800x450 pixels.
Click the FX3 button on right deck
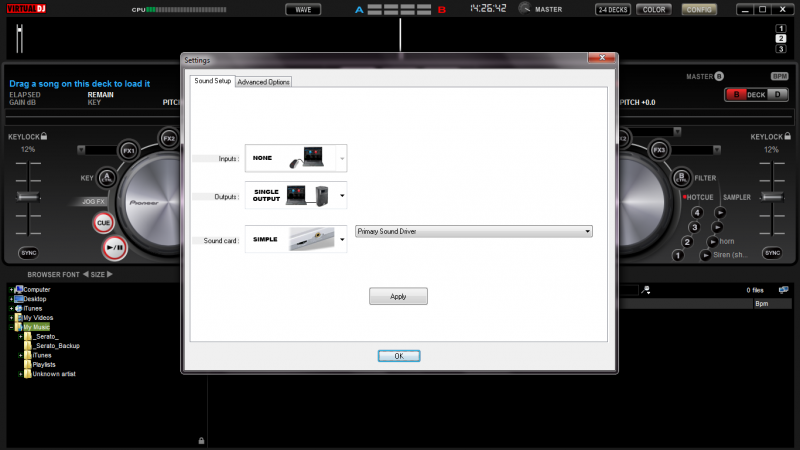[659, 150]
